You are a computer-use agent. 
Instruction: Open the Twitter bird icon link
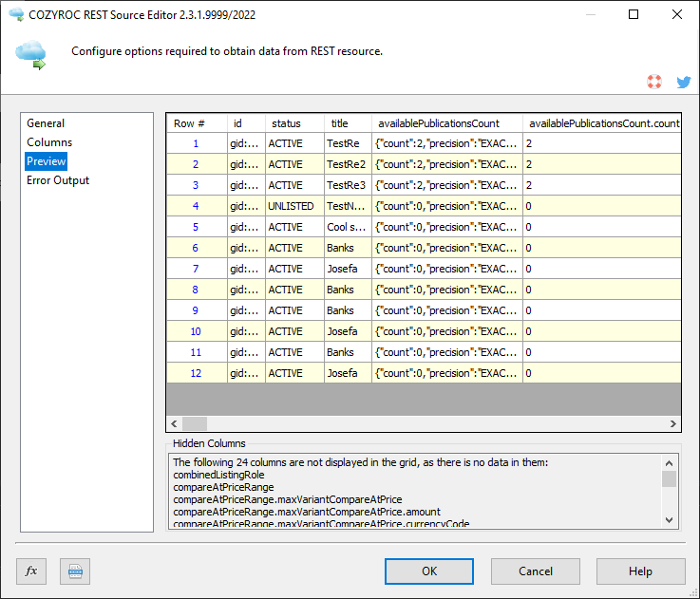683,83
